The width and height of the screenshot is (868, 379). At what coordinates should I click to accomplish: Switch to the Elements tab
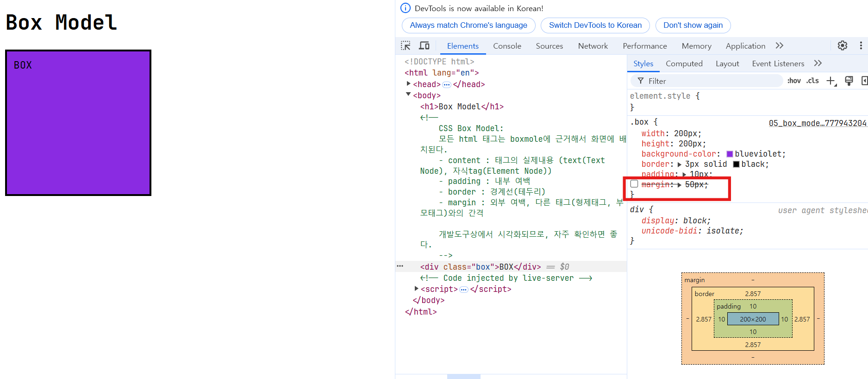pos(462,46)
